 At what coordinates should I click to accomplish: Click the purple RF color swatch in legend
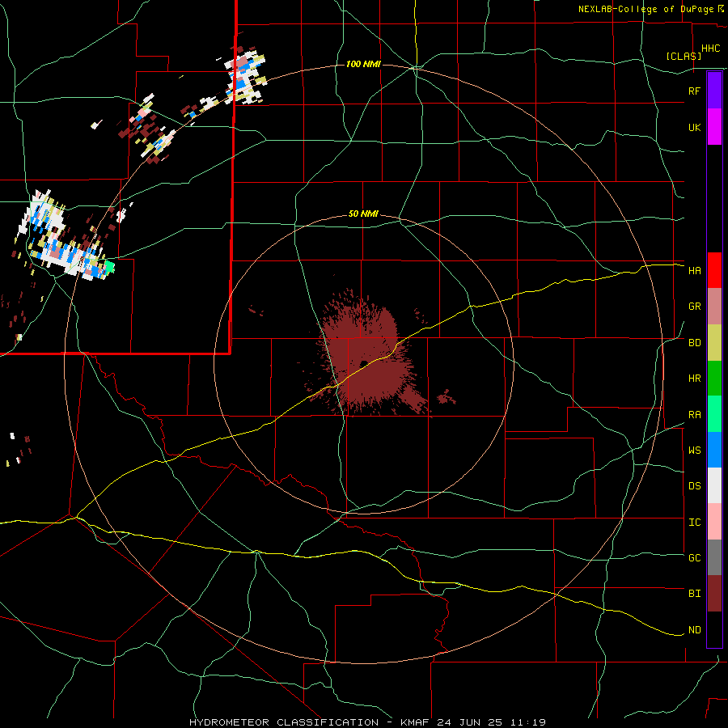click(714, 91)
